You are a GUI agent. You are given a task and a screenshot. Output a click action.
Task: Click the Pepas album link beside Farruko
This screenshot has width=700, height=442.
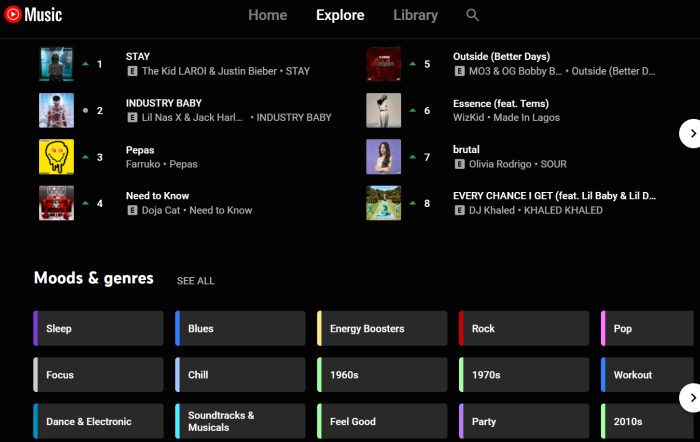tap(183, 164)
